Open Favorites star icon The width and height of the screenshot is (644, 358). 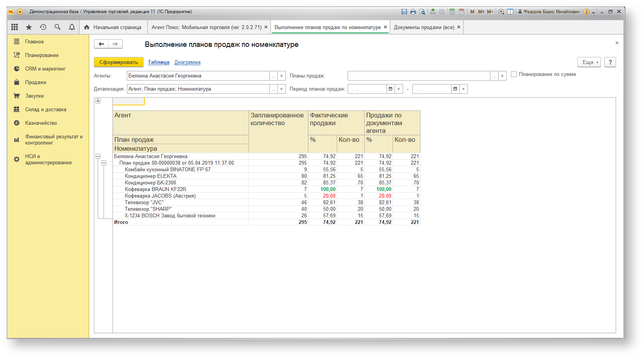point(29,27)
